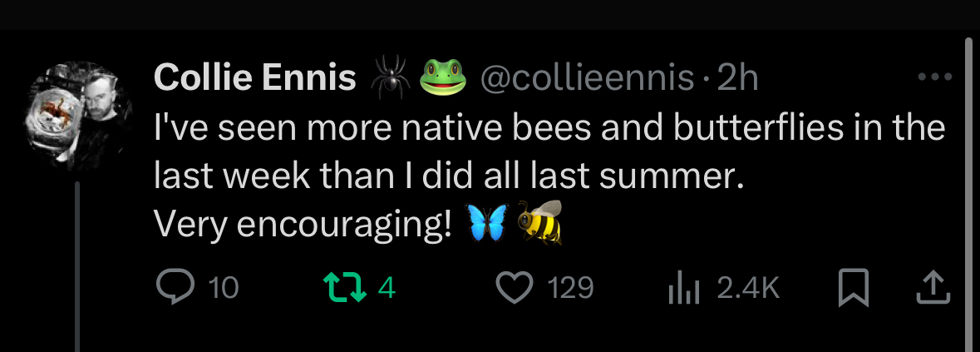The image size is (980, 352).
Task: Share the tweet via upload arrow icon
Action: (933, 287)
